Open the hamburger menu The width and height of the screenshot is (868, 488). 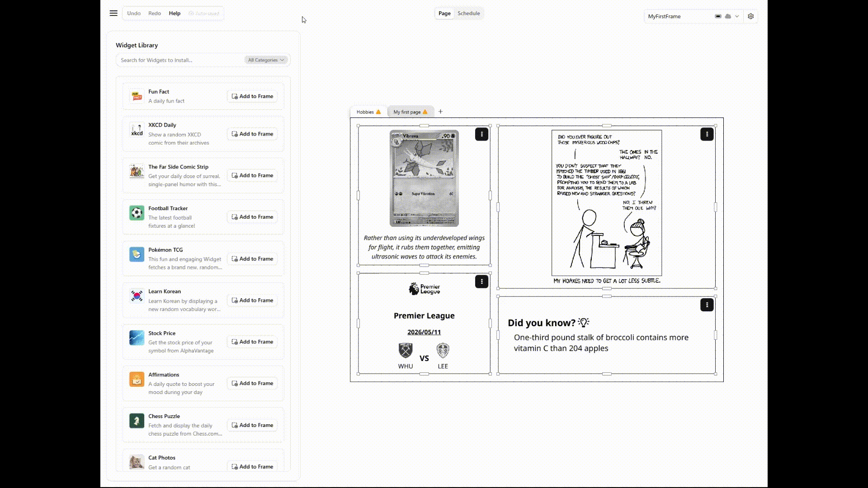(113, 13)
